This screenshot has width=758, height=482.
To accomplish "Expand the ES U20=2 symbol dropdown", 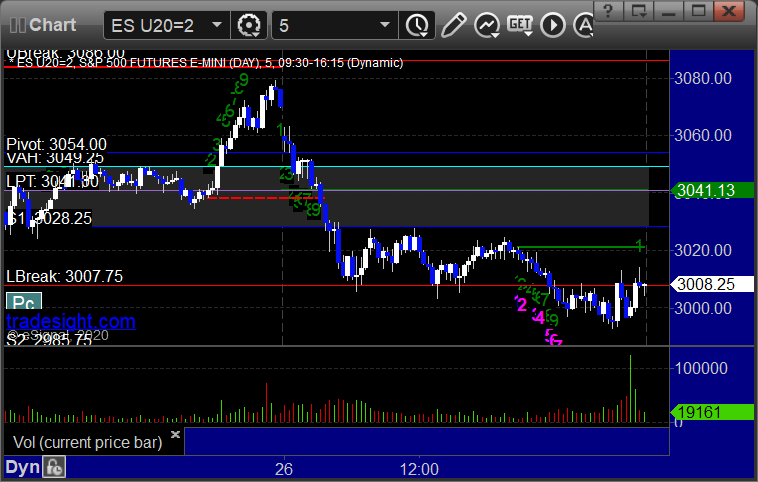I will (x=217, y=25).
